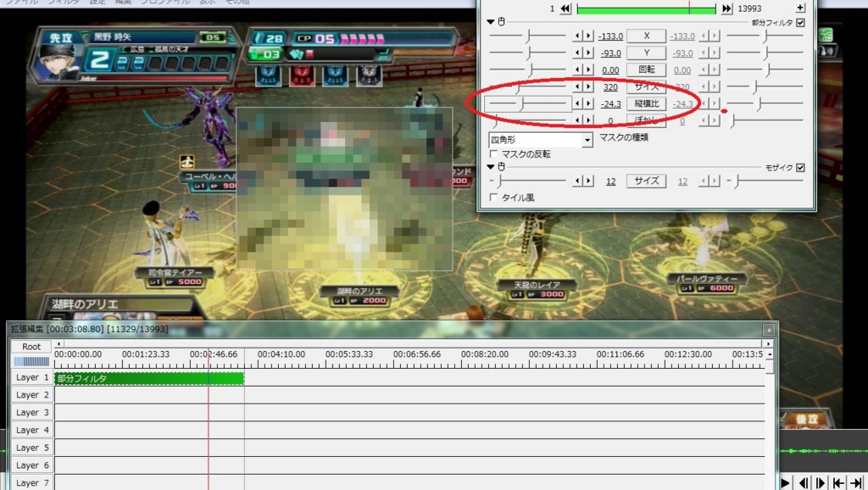Click the left X position slider
Viewport: 868px width, 490px height.
(528, 36)
